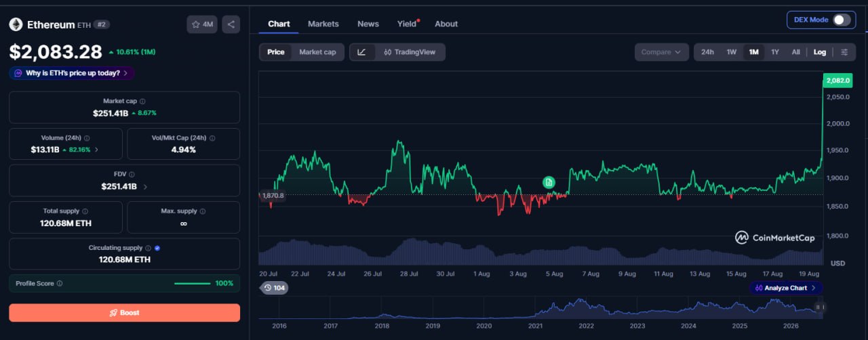Click the share icon next to watchlist

point(231,24)
